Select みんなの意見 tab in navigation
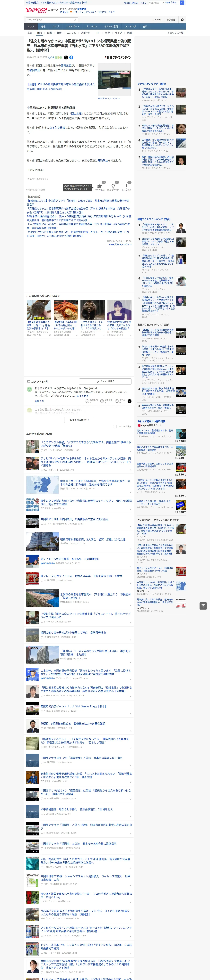Screen dimensions: 210x980 111,26
